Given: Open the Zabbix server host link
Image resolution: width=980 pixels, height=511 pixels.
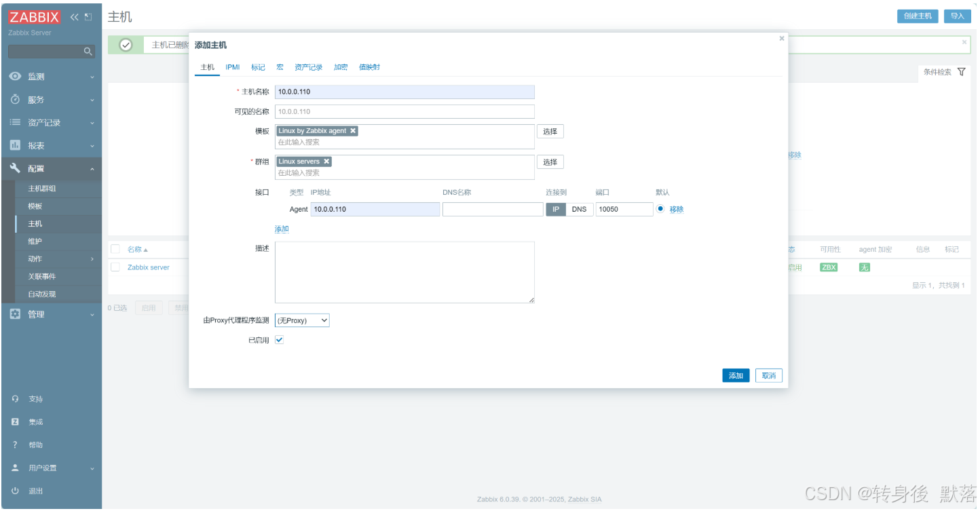Looking at the screenshot, I should [x=149, y=267].
